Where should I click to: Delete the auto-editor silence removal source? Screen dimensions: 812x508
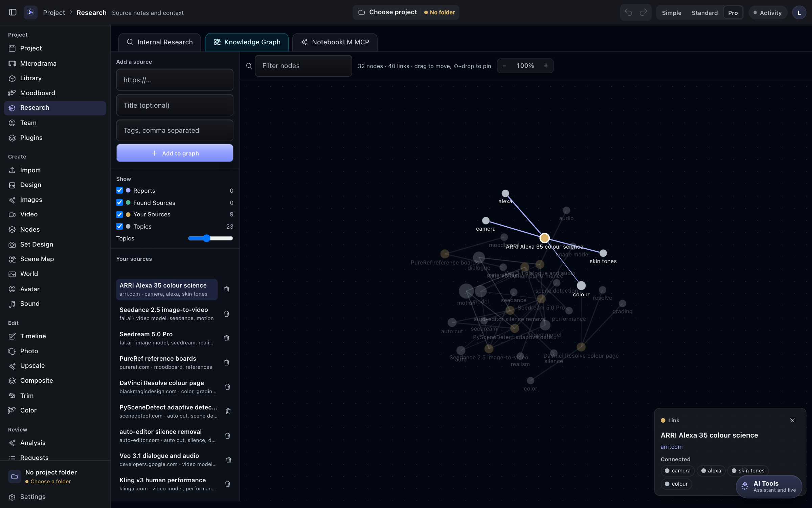[228, 436]
